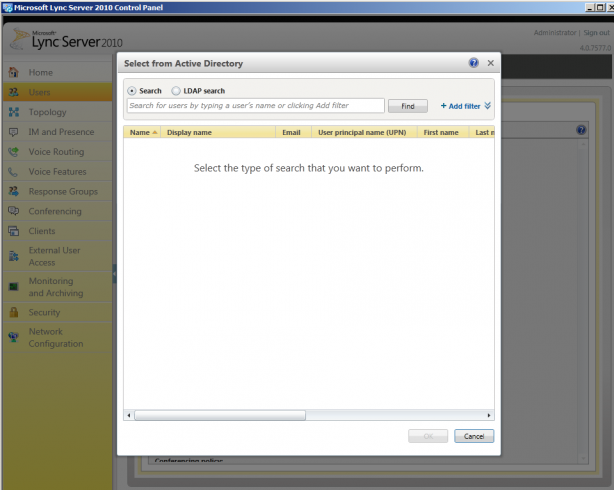Click the horizontal scrollbar thumb in results
The image size is (614, 490).
coord(220,415)
